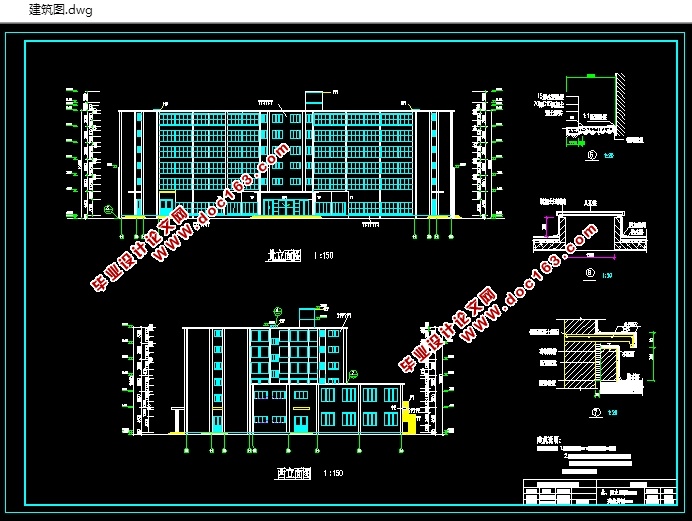692x521 pixels.
Task: Open the title block table in drawing corner
Action: (600, 491)
